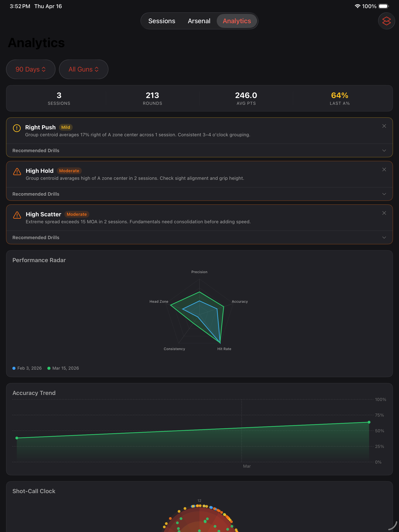The height and width of the screenshot is (532, 399).
Task: Click the Hit Rate radar axis label
Action: pyautogui.click(x=224, y=349)
